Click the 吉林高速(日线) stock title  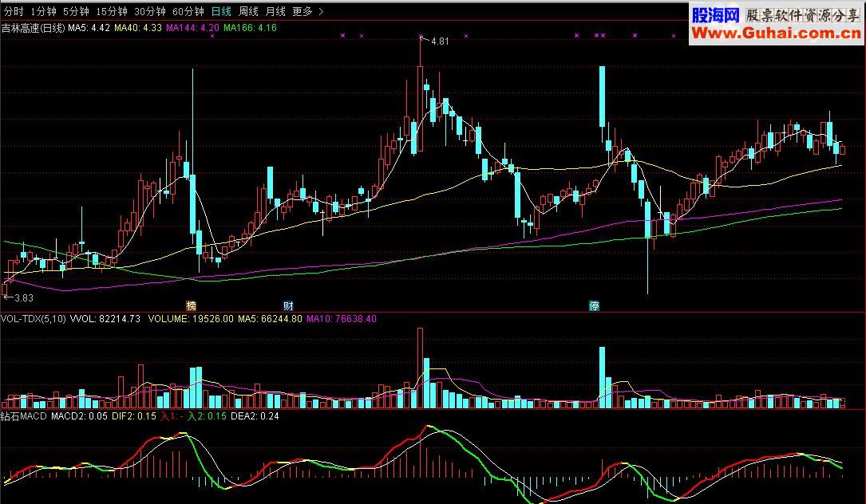pos(34,28)
